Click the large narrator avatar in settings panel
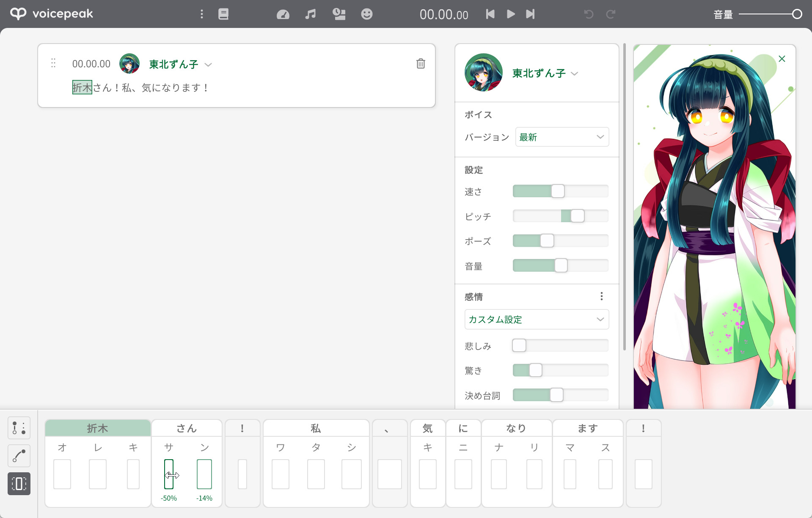This screenshot has width=812, height=518. pyautogui.click(x=484, y=72)
